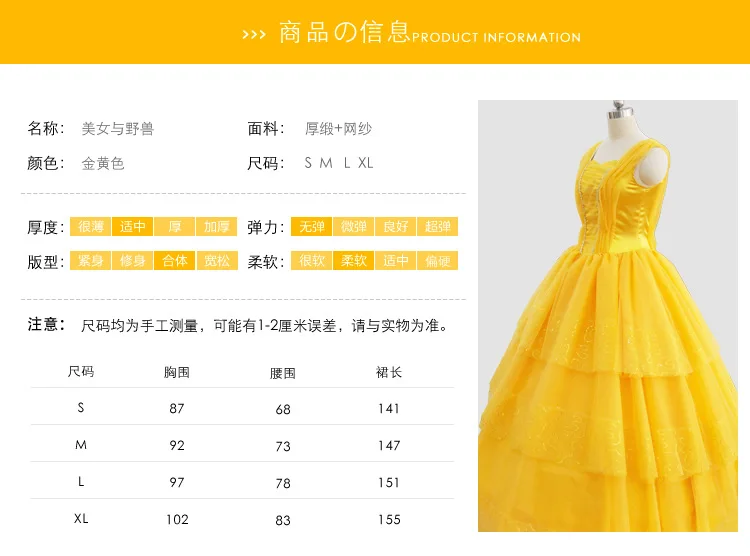This screenshot has height=556, width=750.
Task: Click the 颜色 label
Action: coord(45,163)
